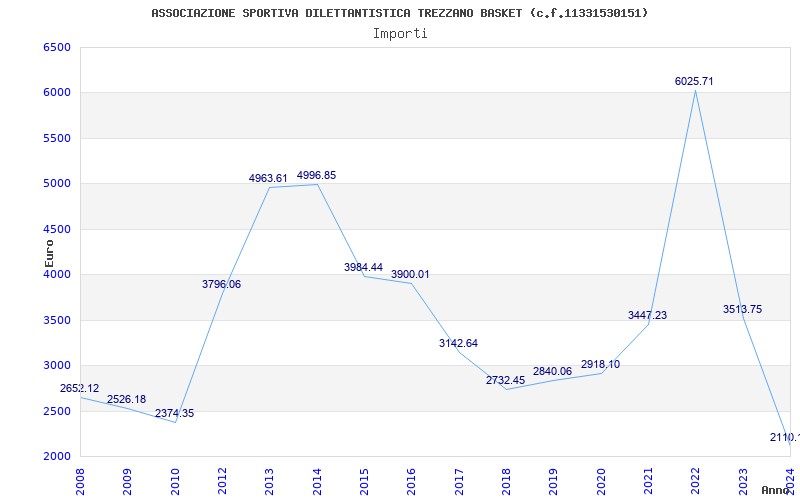Screen dimensions: 800x500
Task: Click y-axis tick 2000
Action: pyautogui.click(x=57, y=457)
